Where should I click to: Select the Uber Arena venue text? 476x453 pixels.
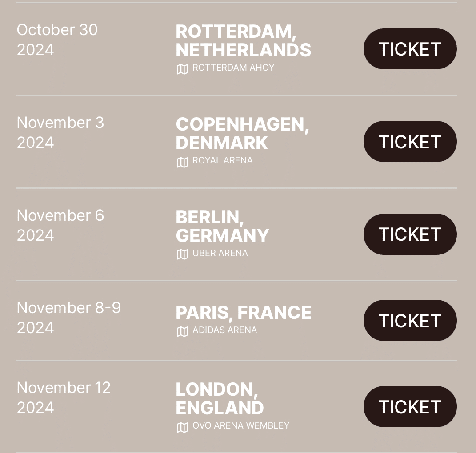220,253
